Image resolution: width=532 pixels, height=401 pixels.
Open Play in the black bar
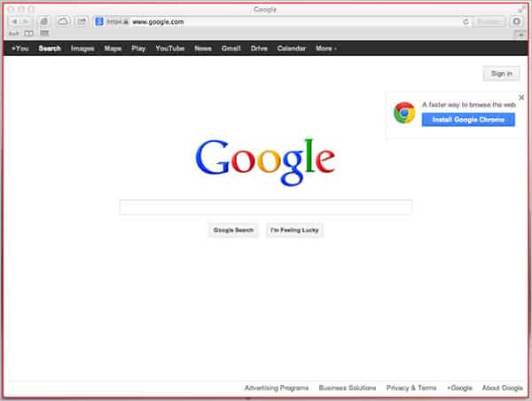[138, 48]
